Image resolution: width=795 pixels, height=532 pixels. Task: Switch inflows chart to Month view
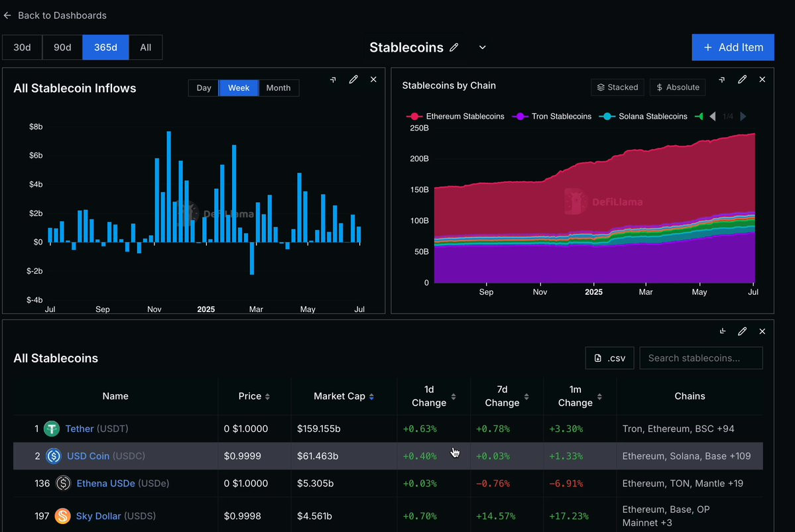click(x=278, y=87)
